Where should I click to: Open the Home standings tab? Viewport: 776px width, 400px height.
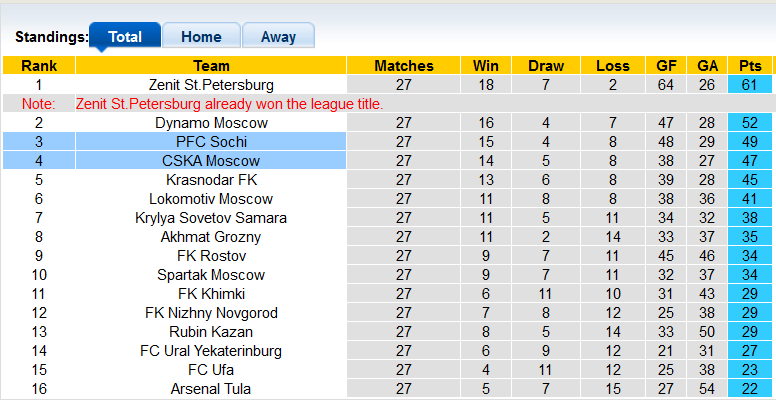pyautogui.click(x=201, y=37)
